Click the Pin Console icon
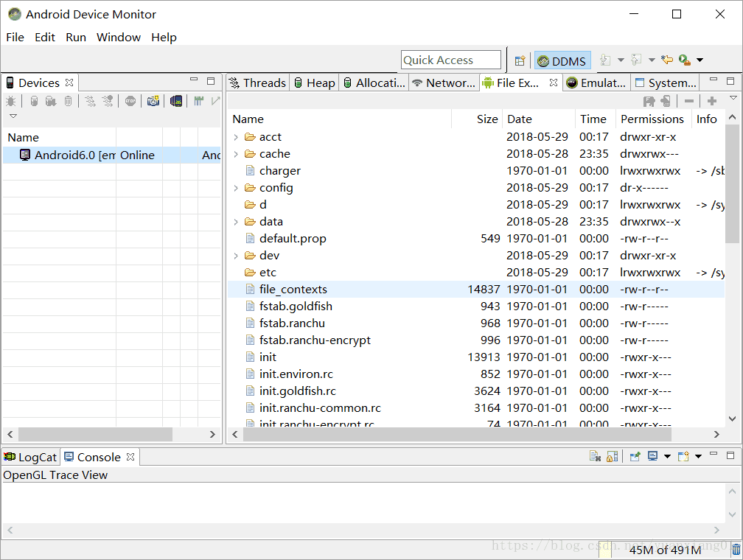The image size is (743, 560). 635,456
